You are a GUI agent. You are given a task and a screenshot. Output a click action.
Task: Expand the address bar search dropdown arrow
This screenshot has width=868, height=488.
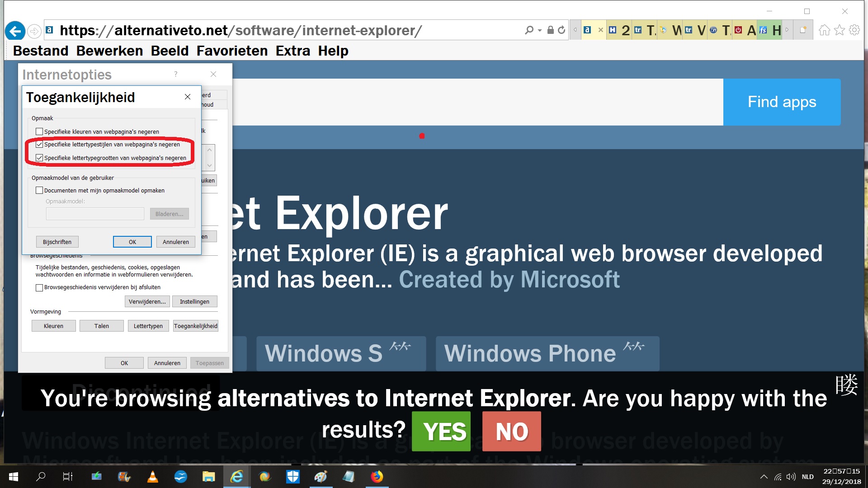pyautogui.click(x=540, y=30)
